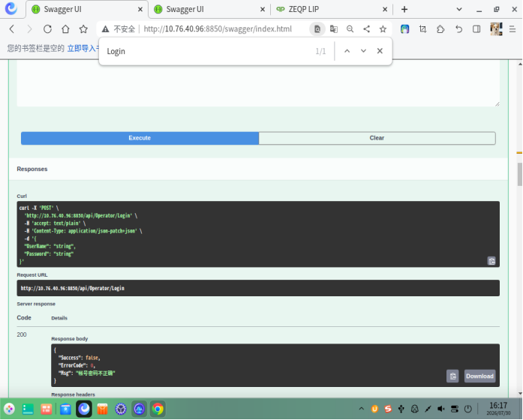The height and width of the screenshot is (420, 523).
Task: Click inside the request body text area
Action: 258,83
